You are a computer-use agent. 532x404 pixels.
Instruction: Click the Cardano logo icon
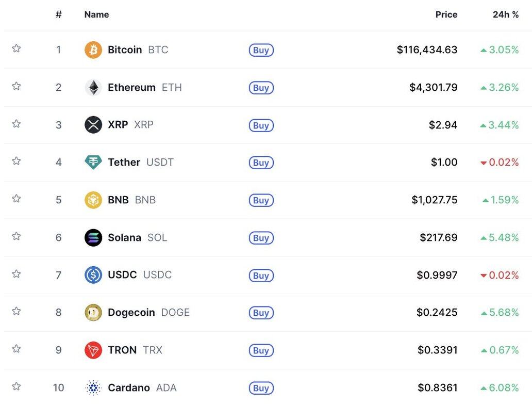click(x=93, y=387)
